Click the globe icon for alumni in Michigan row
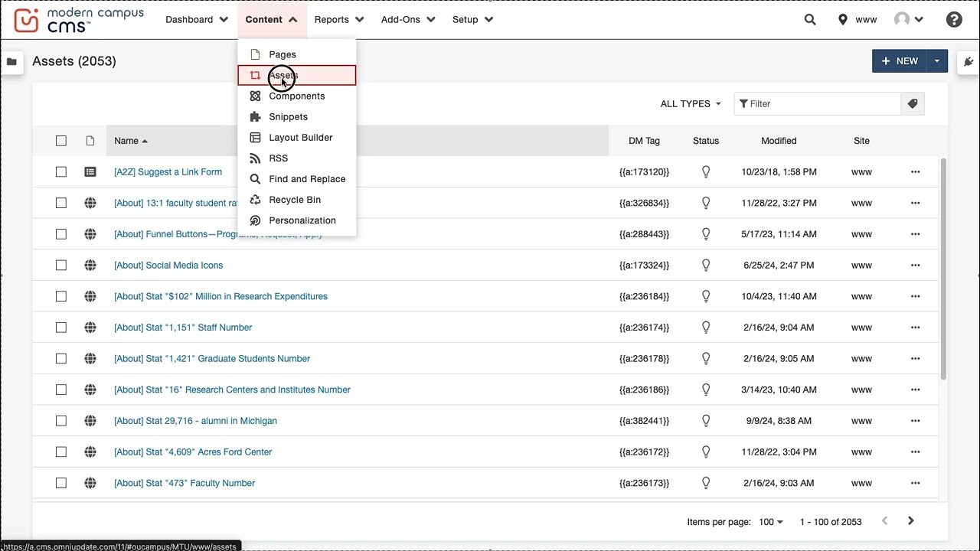 90,421
